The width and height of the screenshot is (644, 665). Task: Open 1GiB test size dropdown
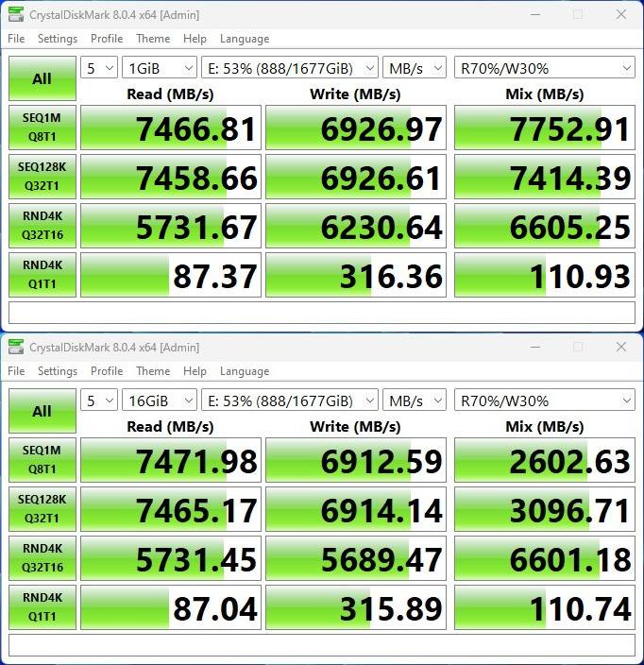[160, 68]
